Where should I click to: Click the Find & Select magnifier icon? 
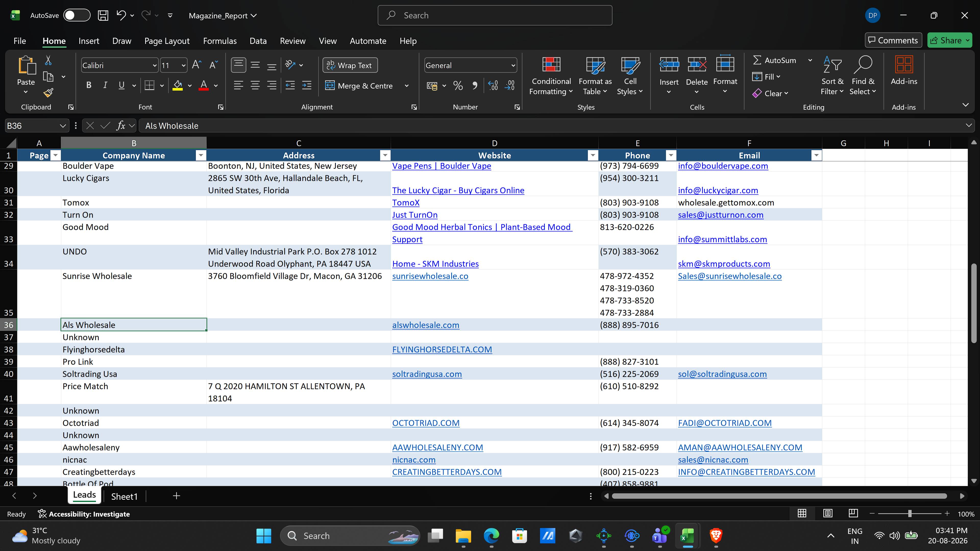(x=863, y=65)
